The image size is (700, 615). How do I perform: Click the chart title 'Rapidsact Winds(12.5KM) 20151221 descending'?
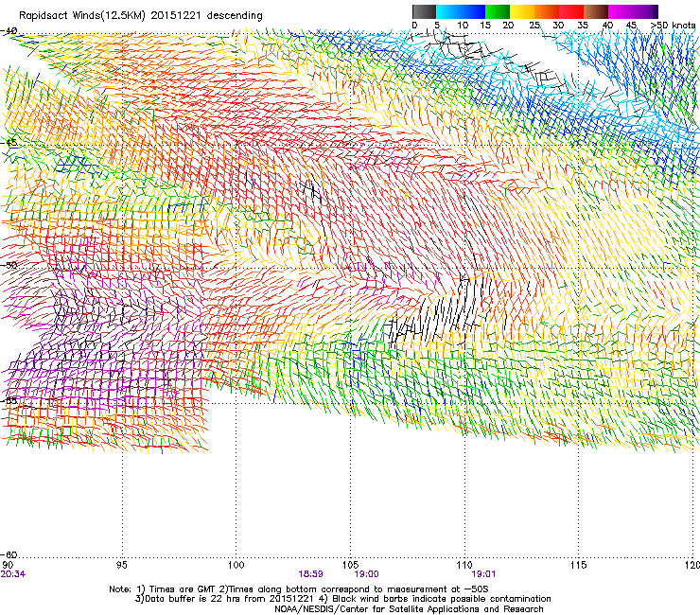141,16
